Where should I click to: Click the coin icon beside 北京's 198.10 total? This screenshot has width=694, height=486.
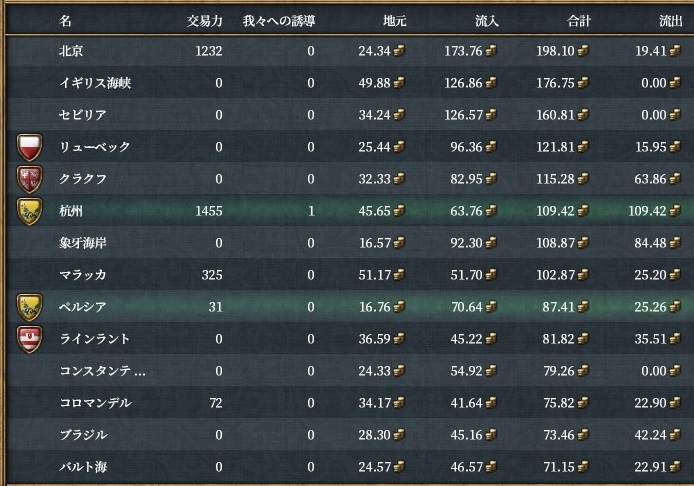coord(583,51)
